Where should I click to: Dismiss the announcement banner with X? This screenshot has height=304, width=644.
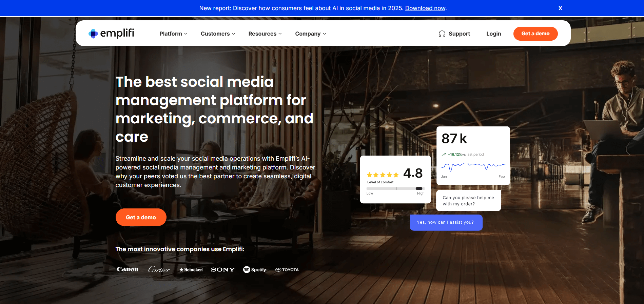click(560, 8)
